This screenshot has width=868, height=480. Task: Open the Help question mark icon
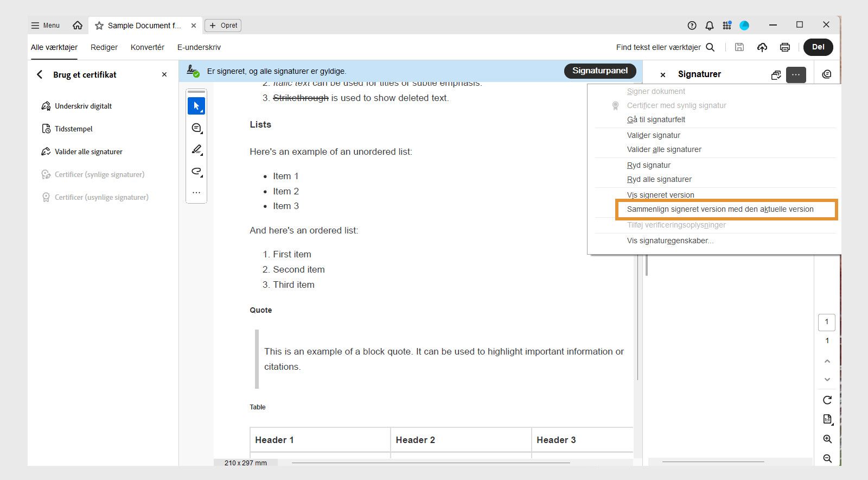692,26
